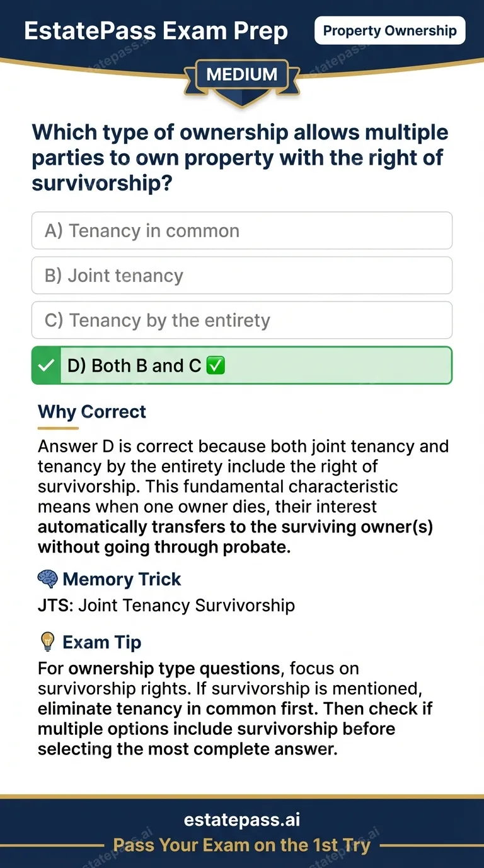Screen dimensions: 484x868
Task: Click the "For ownership type questions" tip paragraph
Action: pos(234,708)
